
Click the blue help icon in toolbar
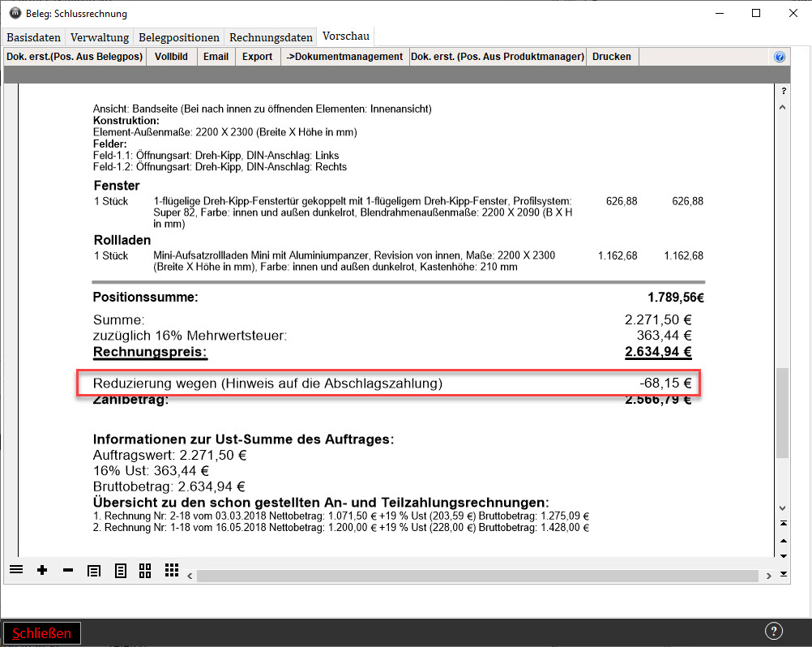780,57
